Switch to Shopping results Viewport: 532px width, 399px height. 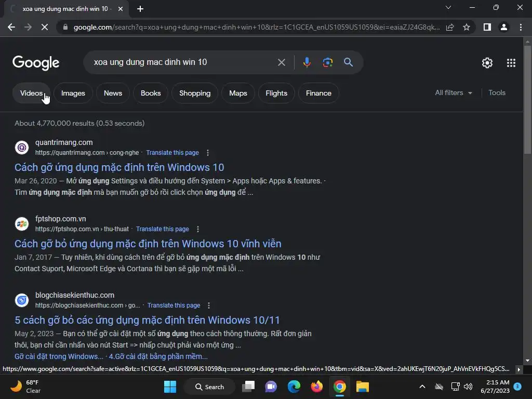point(195,93)
